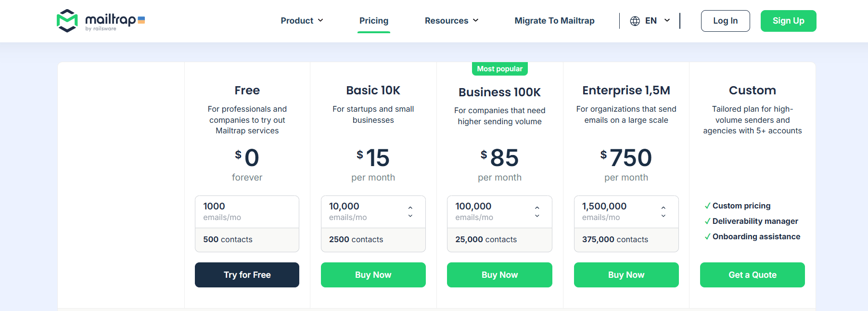This screenshot has width=868, height=311.
Task: Click the Basic 10K plan title
Action: [373, 91]
